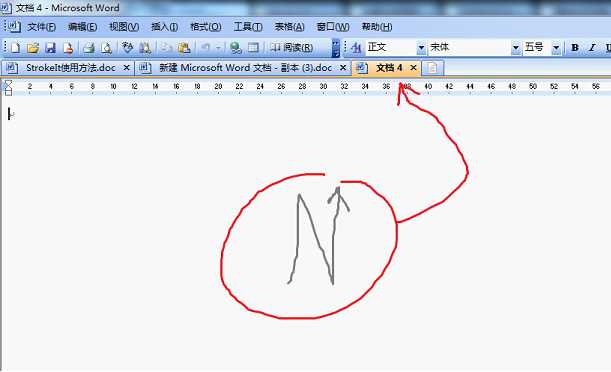Click the Research icon in the toolbar
The width and height of the screenshot is (611, 372).
[x=145, y=48]
